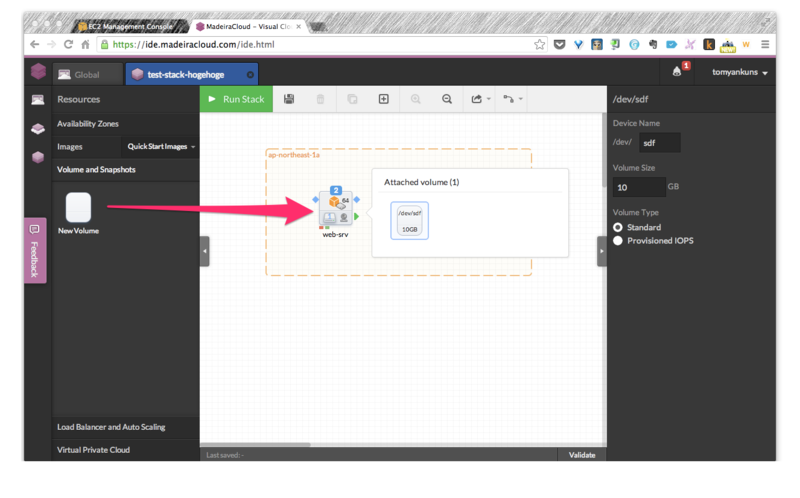Select the New Volume resource item

coord(79,213)
